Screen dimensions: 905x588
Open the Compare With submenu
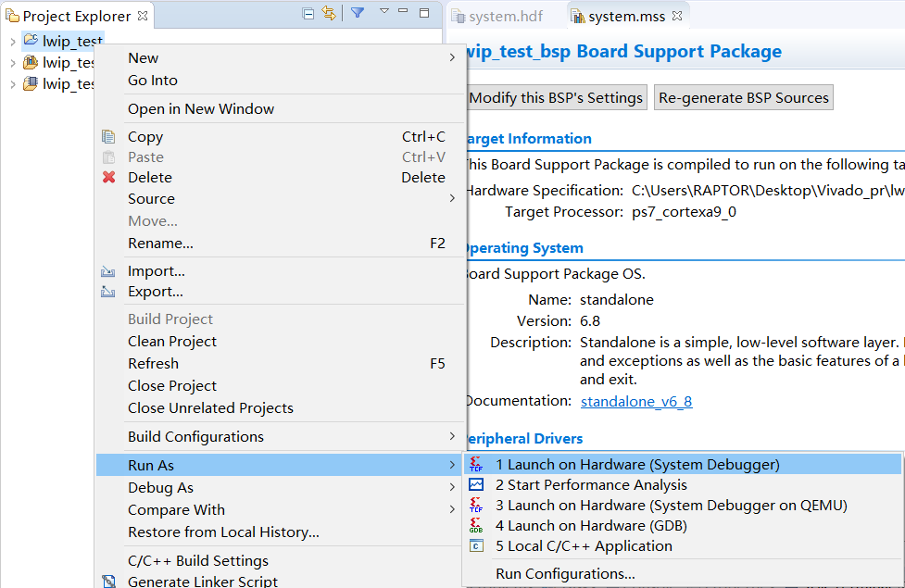pyautogui.click(x=281, y=510)
